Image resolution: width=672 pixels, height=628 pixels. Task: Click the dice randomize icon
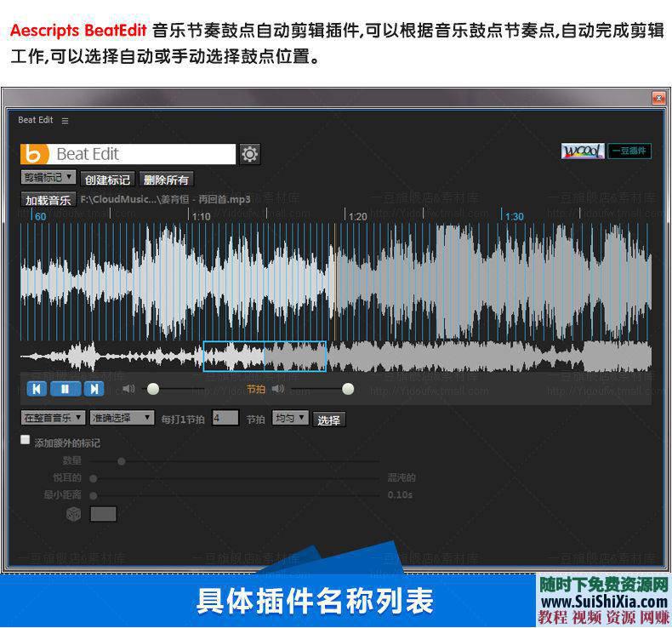[x=74, y=514]
